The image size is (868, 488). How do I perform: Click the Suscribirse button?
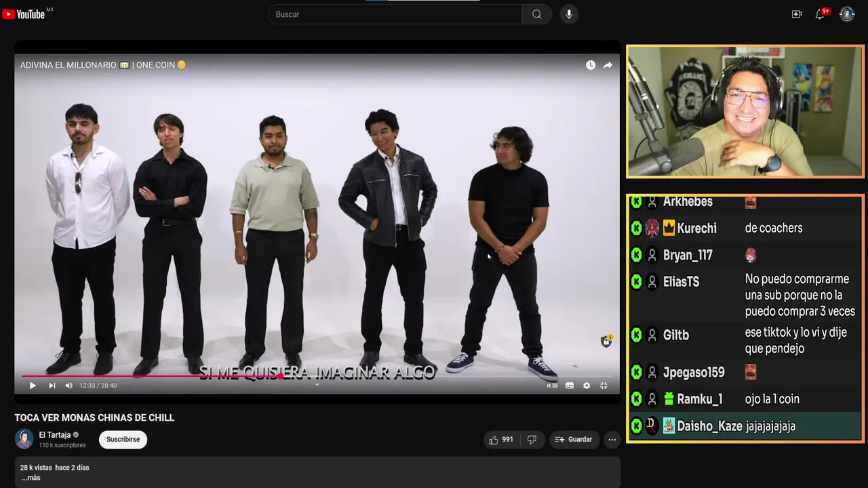[x=123, y=439]
